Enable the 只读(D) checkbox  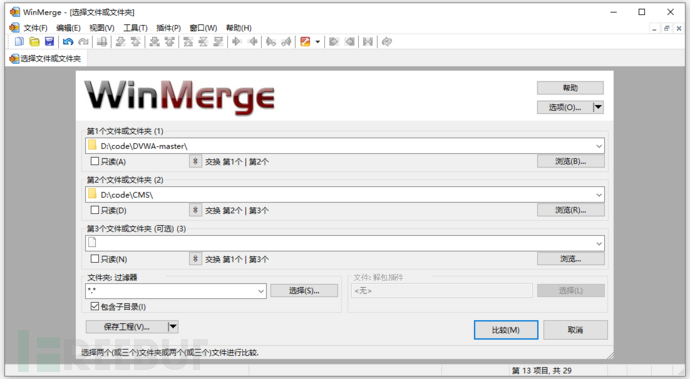95,210
